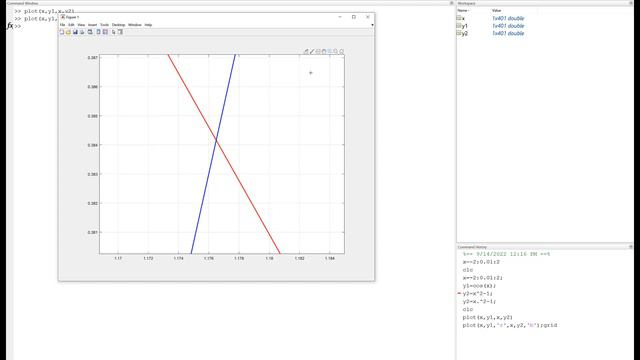Close the Figure 1 window
The width and height of the screenshot is (640, 360).
[368, 17]
